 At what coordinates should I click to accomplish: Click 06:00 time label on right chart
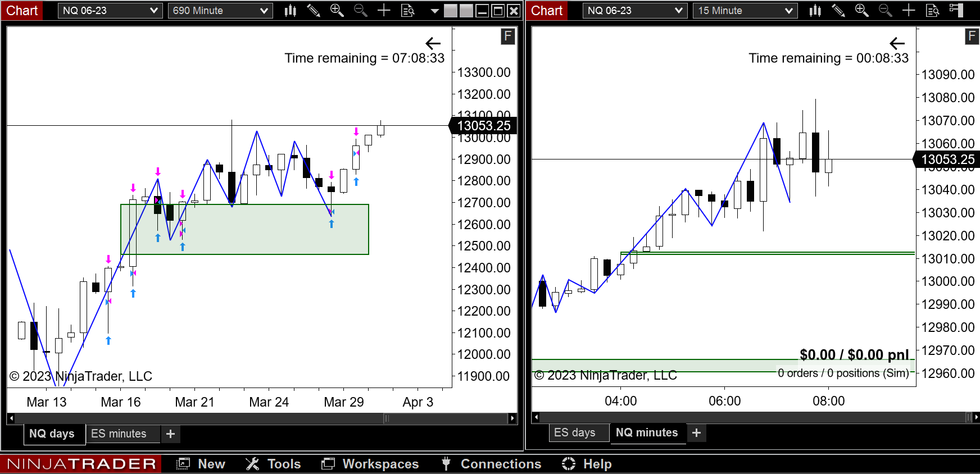pyautogui.click(x=724, y=401)
